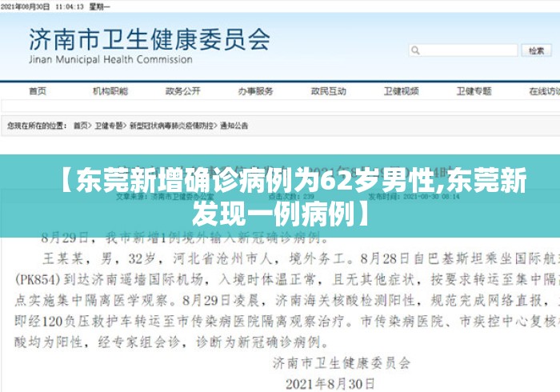Click the date text 2021年08月30日 at top

pyautogui.click(x=25, y=6)
